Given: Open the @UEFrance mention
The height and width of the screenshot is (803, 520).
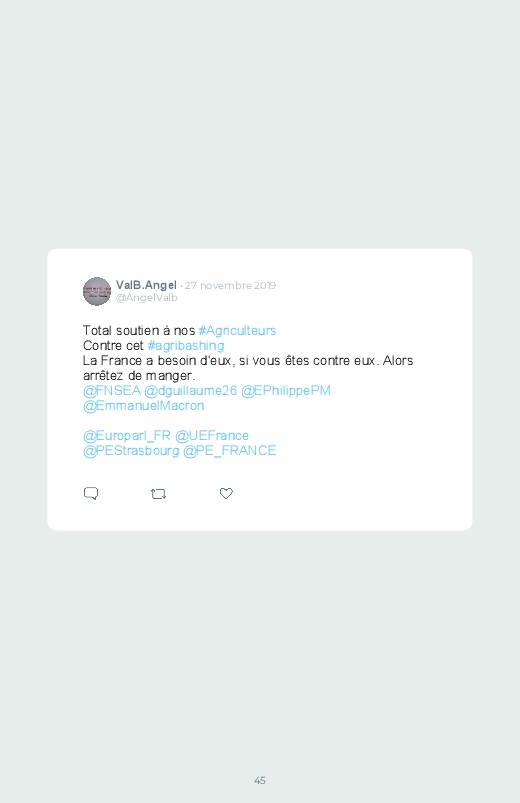Looking at the screenshot, I should 212,436.
